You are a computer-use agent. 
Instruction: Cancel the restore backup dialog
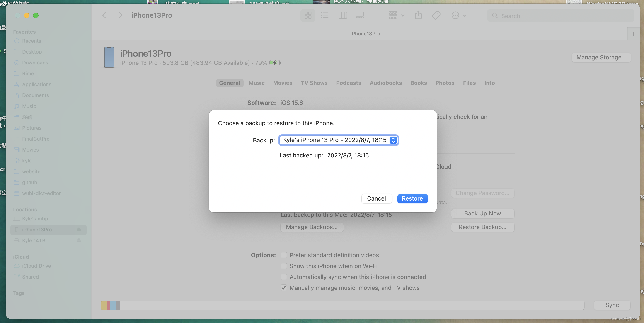click(x=376, y=198)
